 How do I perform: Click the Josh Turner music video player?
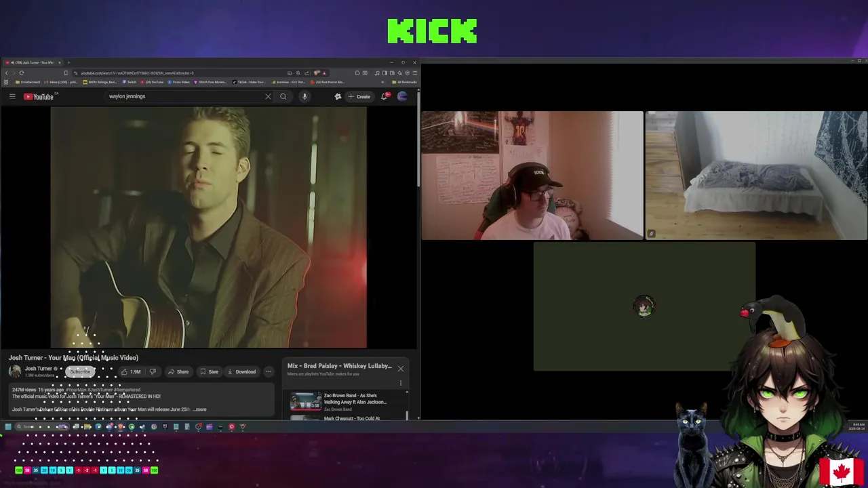[x=209, y=227]
